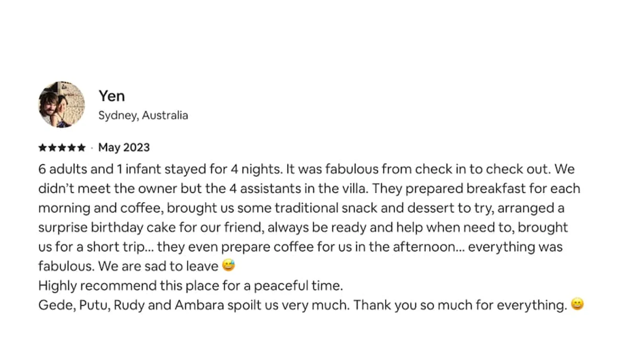Click the 'Highly recommend this place' line
The width and height of the screenshot is (644, 358).
point(190,286)
